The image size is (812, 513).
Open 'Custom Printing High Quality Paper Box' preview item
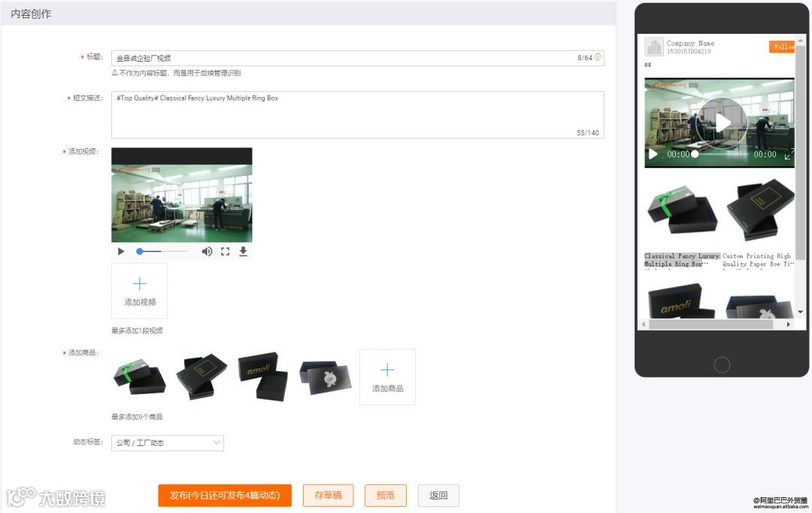pos(758,260)
